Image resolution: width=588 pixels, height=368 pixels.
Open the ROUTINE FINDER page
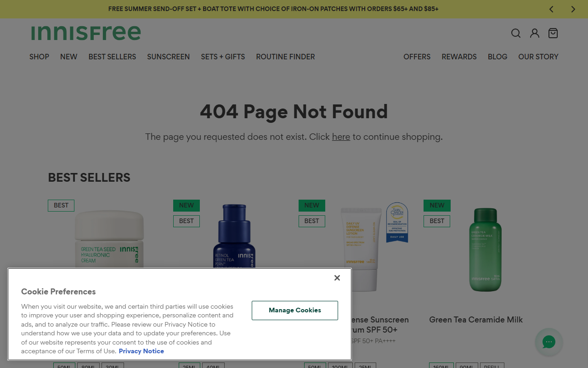285,57
